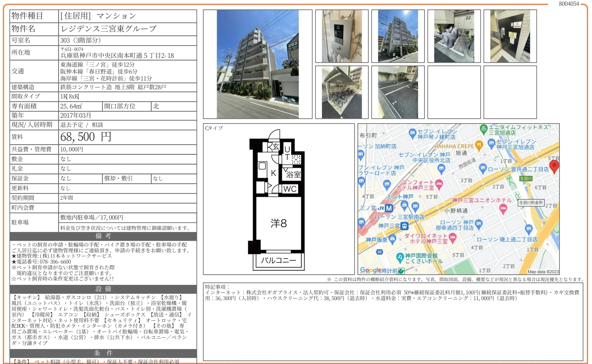592x364 pixels.
Task: Click the Kobe Kokusai Hall music marker
Action: pyautogui.click(x=400, y=257)
